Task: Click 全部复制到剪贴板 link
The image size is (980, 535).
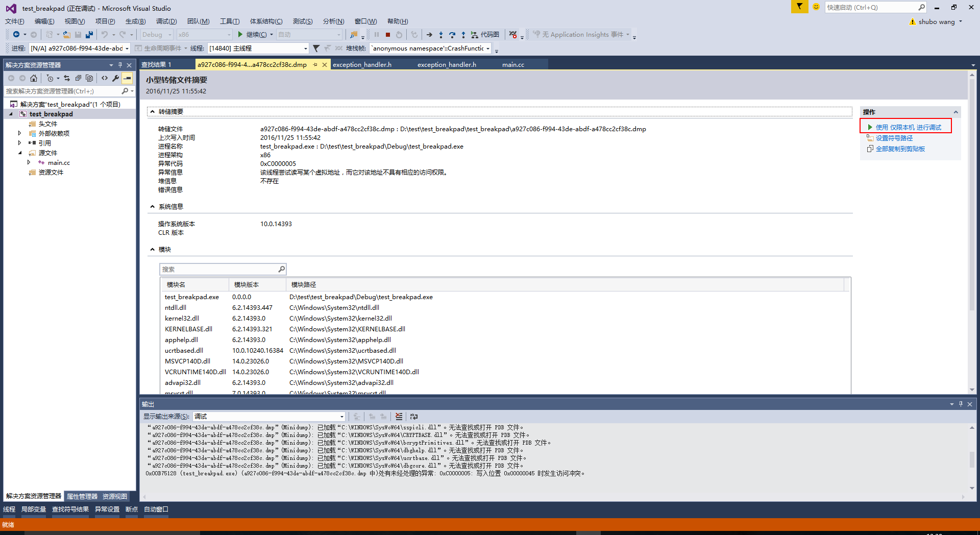Action: (900, 149)
